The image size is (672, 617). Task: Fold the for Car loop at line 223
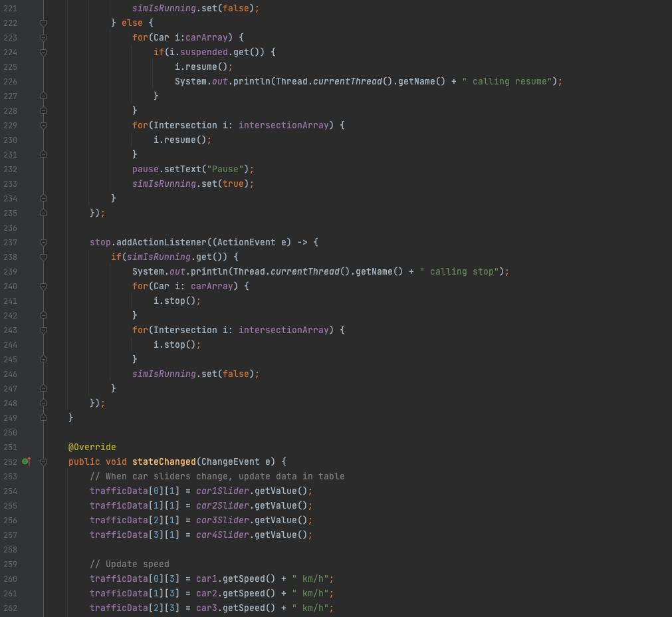point(43,38)
